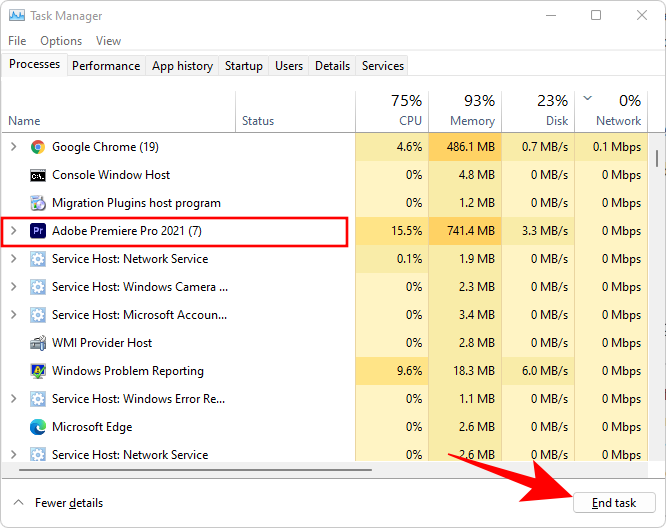Expand the Adobe Premiere Pro process group
The width and height of the screenshot is (666, 528).
tap(13, 231)
